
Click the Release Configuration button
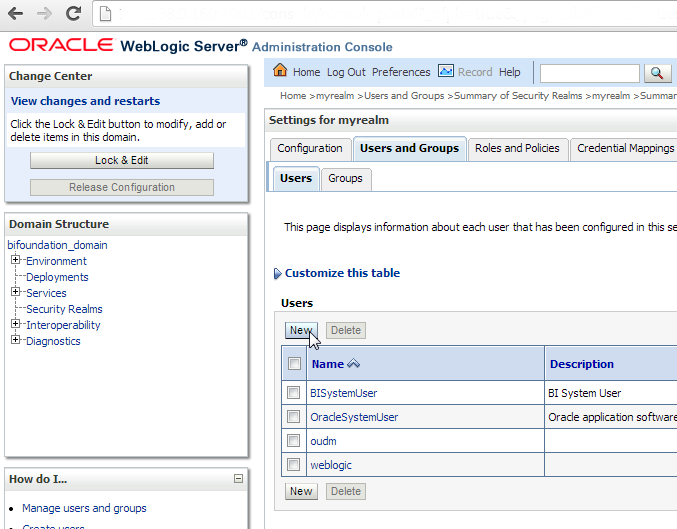(122, 187)
